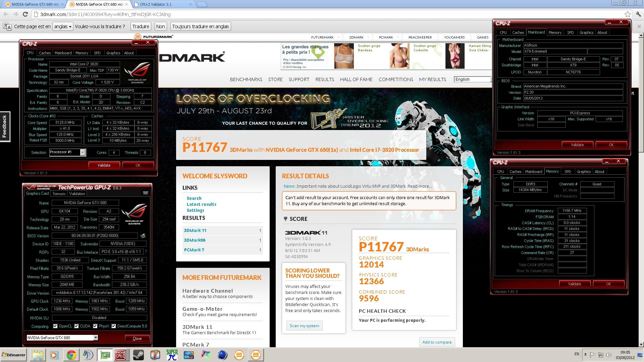Viewport: 644px width, 362px height.
Task: Launch Super Pi from the taskbar
Action: point(172,355)
